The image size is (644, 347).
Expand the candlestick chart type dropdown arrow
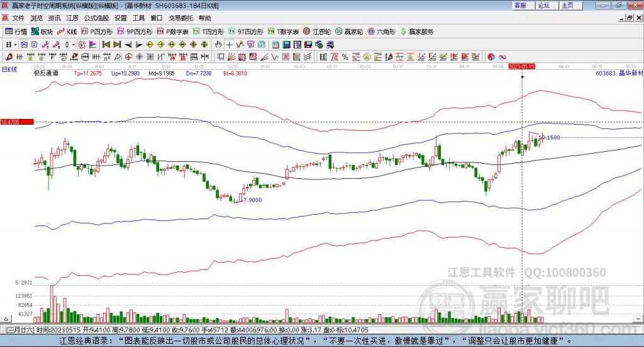pos(74,45)
